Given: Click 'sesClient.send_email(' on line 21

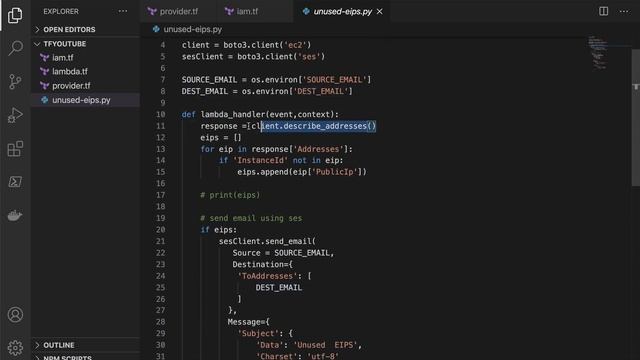Looking at the screenshot, I should tap(267, 241).
